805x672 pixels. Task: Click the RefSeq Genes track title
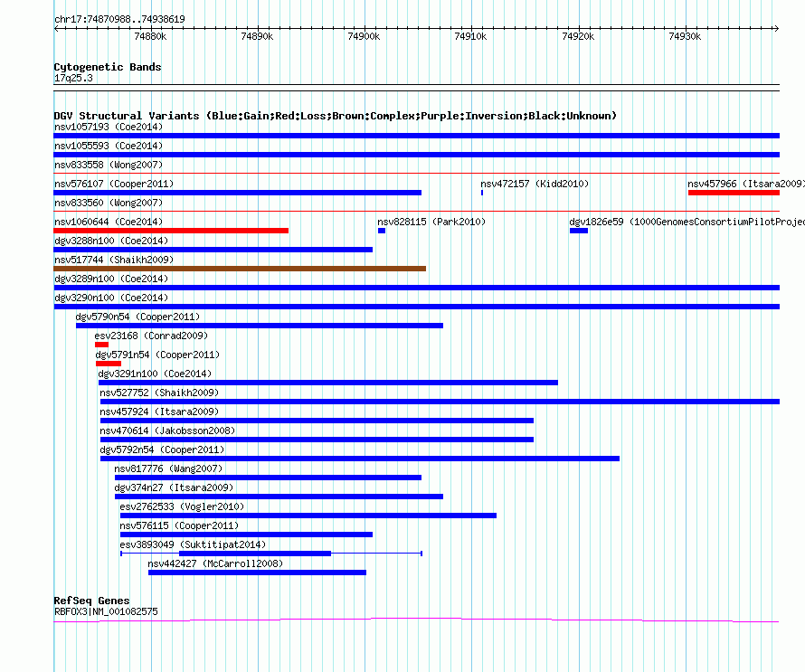click(92, 601)
